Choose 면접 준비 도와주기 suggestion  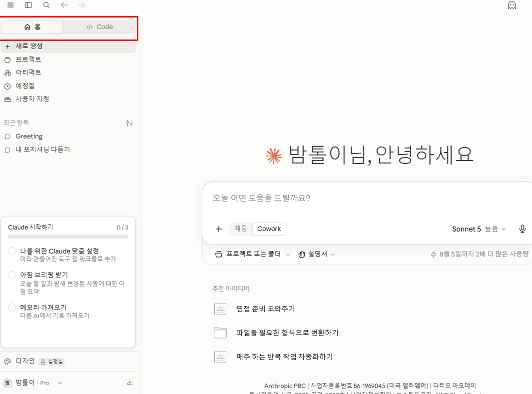click(266, 308)
